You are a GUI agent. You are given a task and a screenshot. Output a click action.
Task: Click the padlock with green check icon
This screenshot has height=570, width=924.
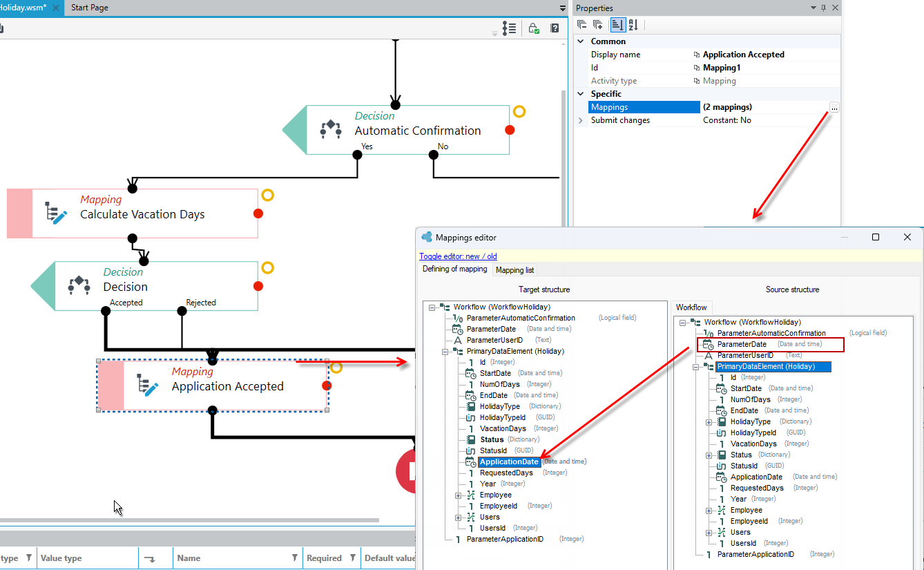pyautogui.click(x=534, y=28)
